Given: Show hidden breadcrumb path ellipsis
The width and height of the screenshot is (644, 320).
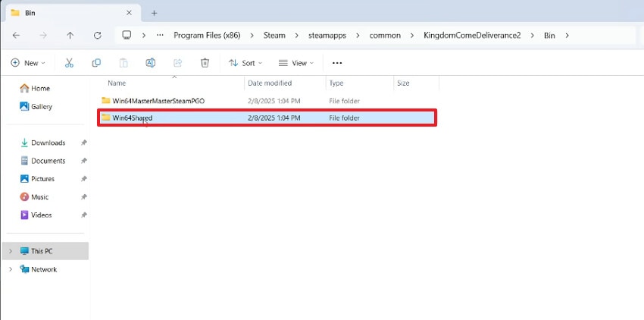Looking at the screenshot, I should pos(160,36).
